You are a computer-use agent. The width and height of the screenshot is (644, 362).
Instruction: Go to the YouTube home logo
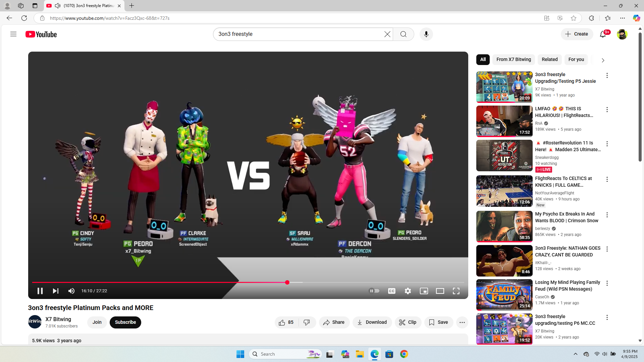point(41,34)
